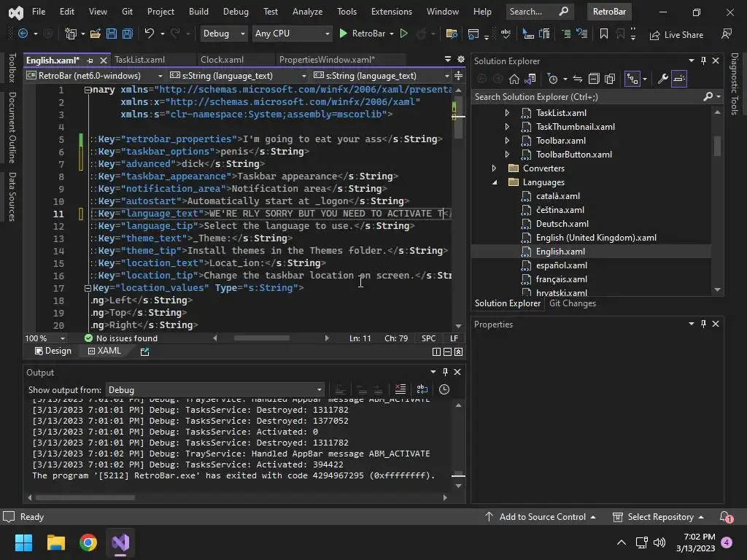Open the Toolbox side panel
The width and height of the screenshot is (747, 560).
pyautogui.click(x=12, y=67)
